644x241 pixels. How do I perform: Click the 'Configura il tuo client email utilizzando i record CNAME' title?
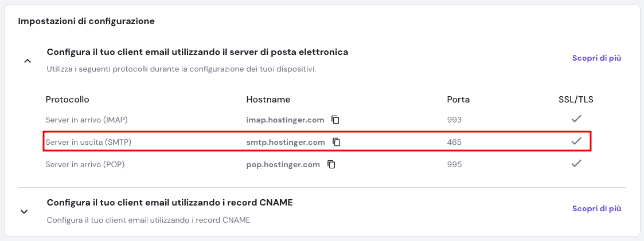pos(170,203)
